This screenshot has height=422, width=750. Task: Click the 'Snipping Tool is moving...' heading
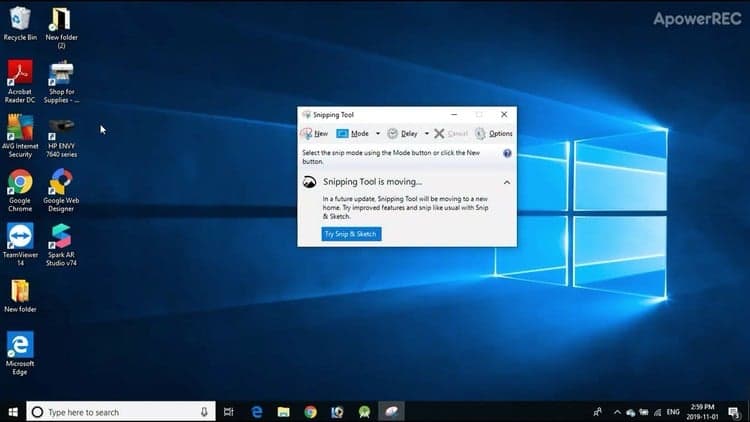373,182
